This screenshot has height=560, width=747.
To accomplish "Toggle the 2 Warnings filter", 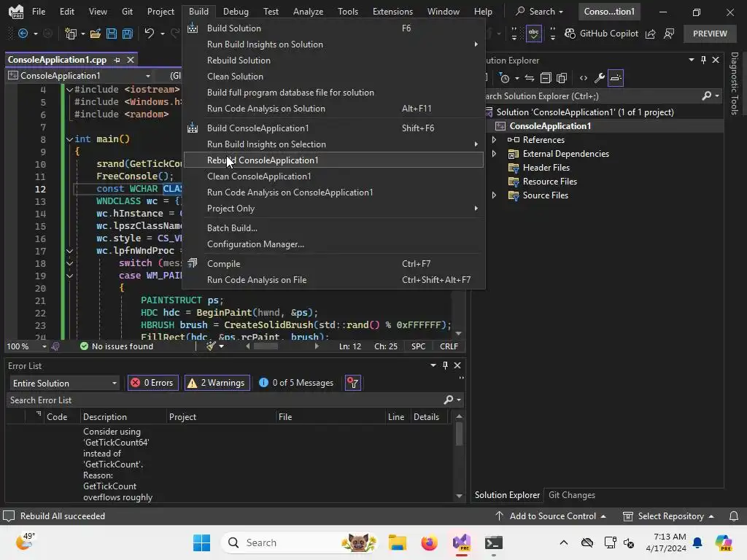I will click(217, 383).
